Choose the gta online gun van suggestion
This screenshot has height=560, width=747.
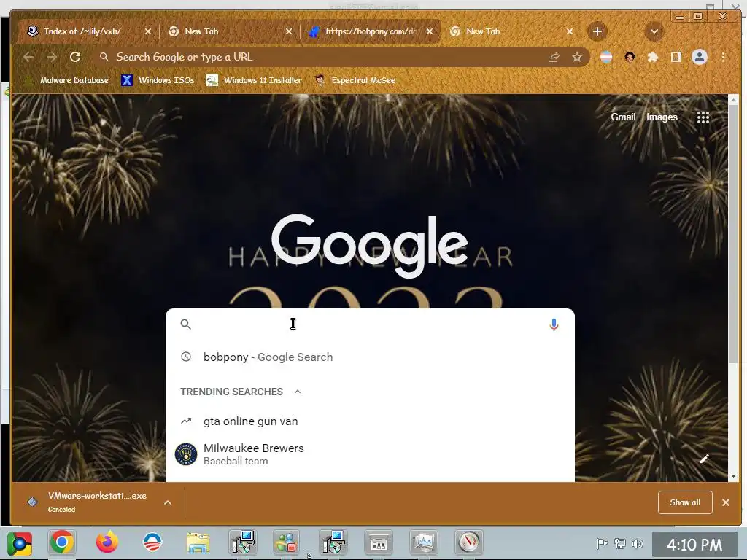click(370, 421)
